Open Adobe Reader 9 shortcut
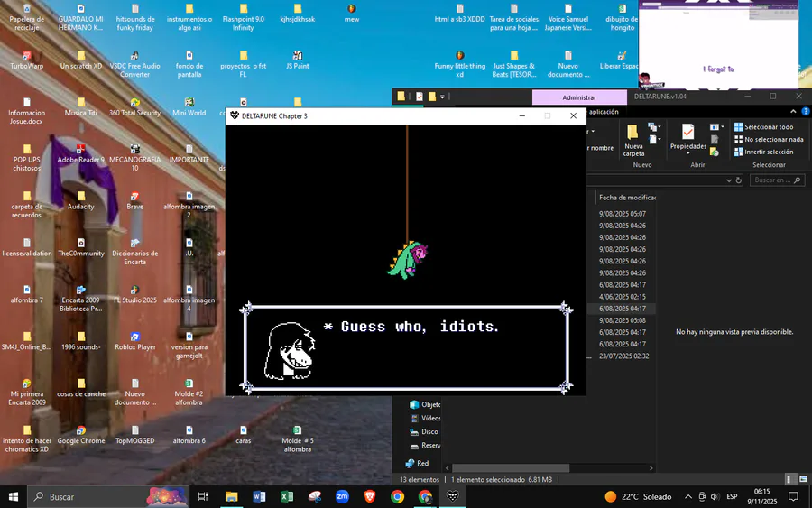812x508 pixels. pos(81,153)
